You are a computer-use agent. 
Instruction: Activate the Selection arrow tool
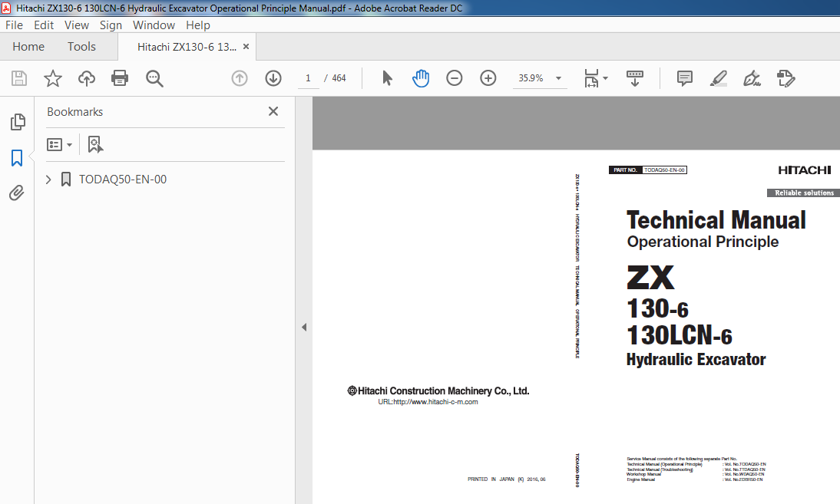click(387, 78)
